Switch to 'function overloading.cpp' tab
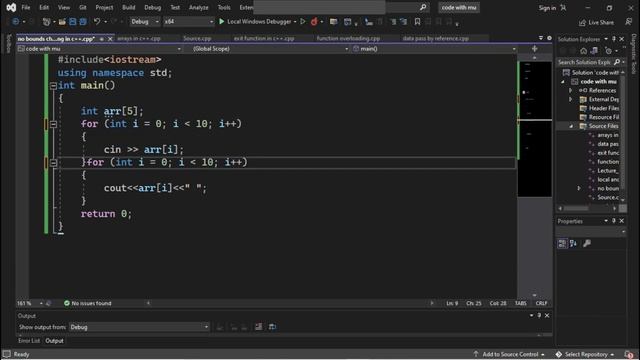The width and height of the screenshot is (640, 360). (348, 38)
